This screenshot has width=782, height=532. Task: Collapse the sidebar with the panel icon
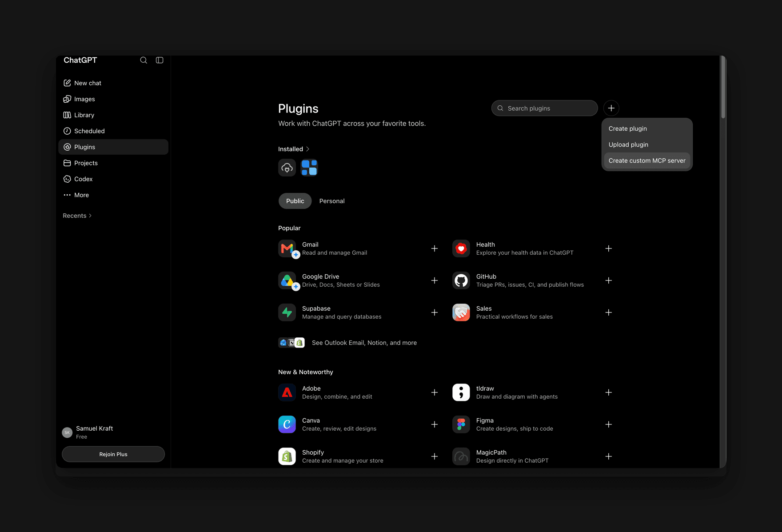point(160,60)
